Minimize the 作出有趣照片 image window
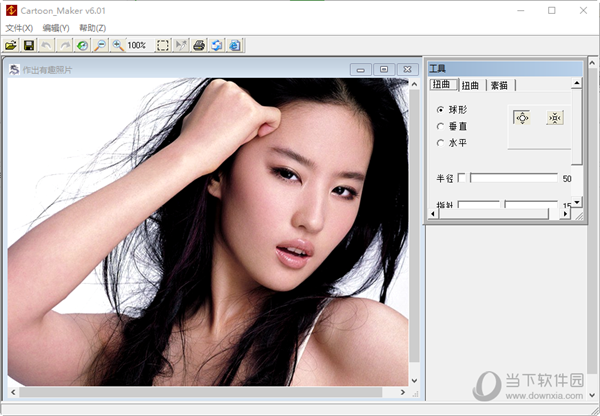This screenshot has height=416, width=600. 360,69
